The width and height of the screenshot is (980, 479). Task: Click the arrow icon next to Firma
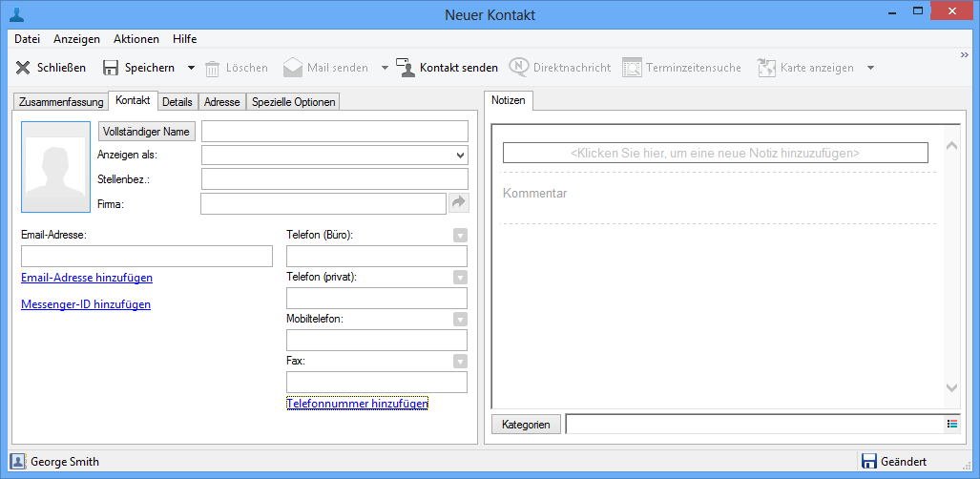459,202
